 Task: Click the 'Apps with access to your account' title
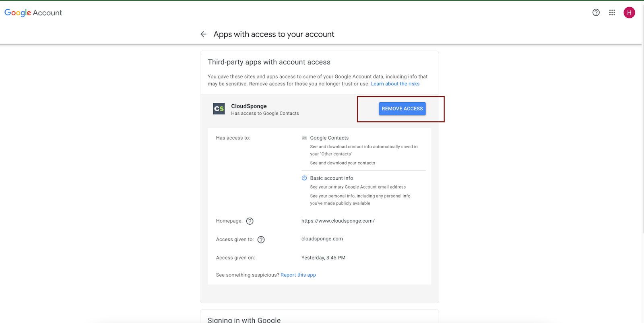(274, 34)
